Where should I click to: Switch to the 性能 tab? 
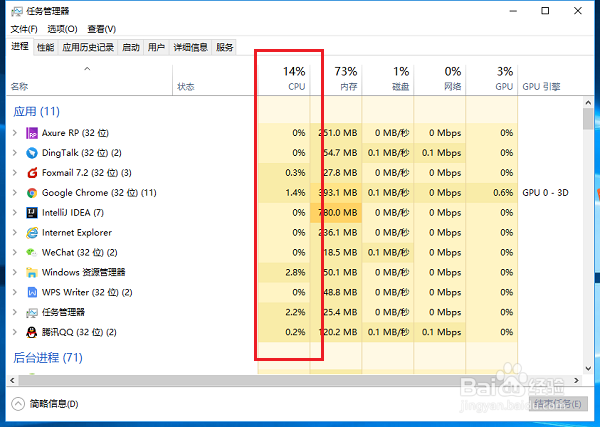(46, 47)
